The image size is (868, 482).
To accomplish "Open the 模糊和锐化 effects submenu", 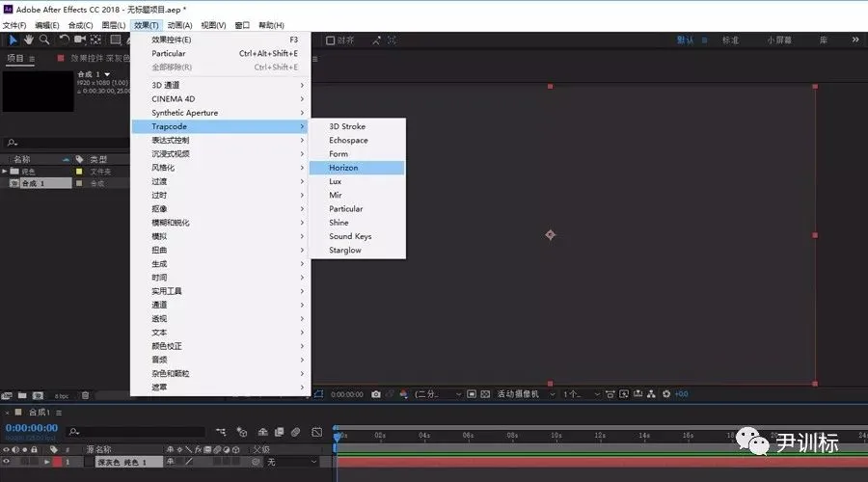I will click(220, 223).
